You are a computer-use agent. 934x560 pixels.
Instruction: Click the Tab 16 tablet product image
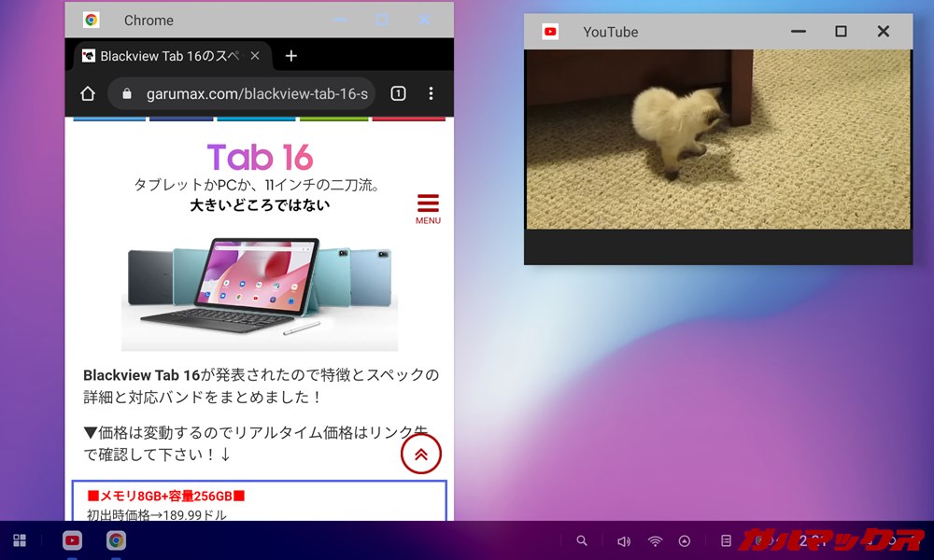259,291
